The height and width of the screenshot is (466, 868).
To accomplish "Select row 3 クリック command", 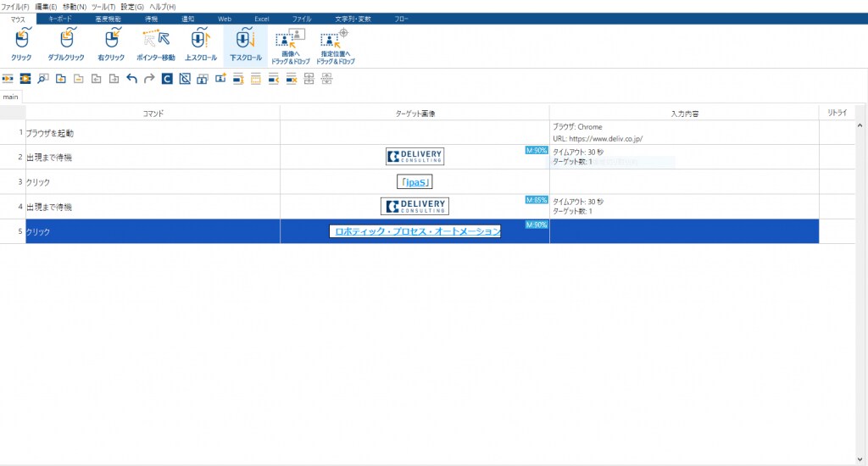I will point(153,182).
